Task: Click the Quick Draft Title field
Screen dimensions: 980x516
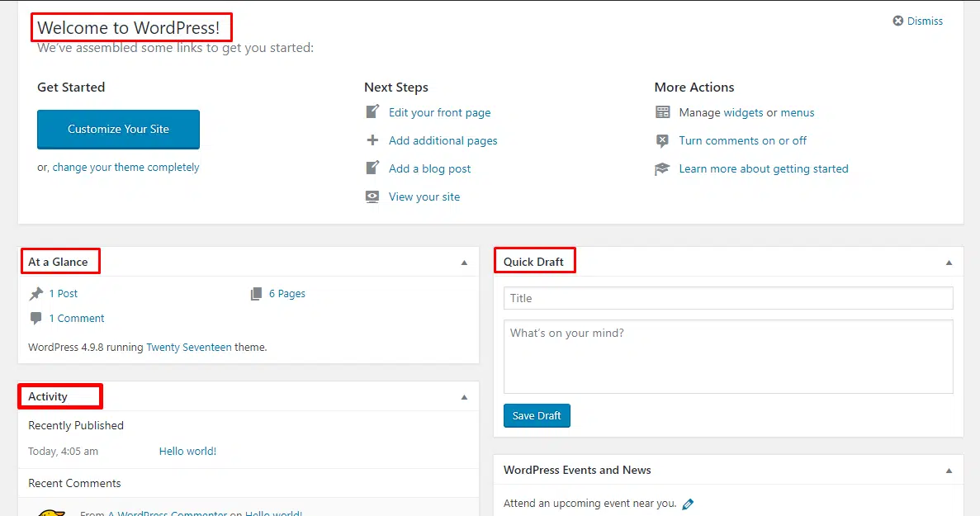Action: (727, 298)
